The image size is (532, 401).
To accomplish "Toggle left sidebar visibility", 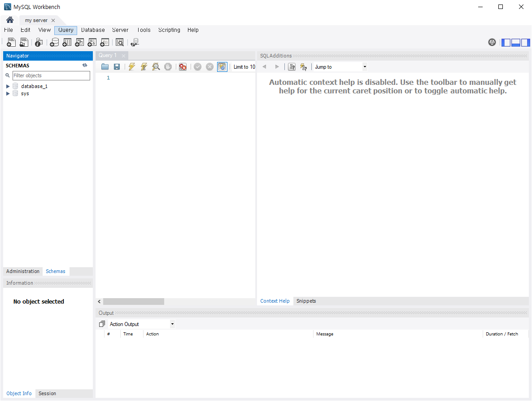I will (506, 43).
